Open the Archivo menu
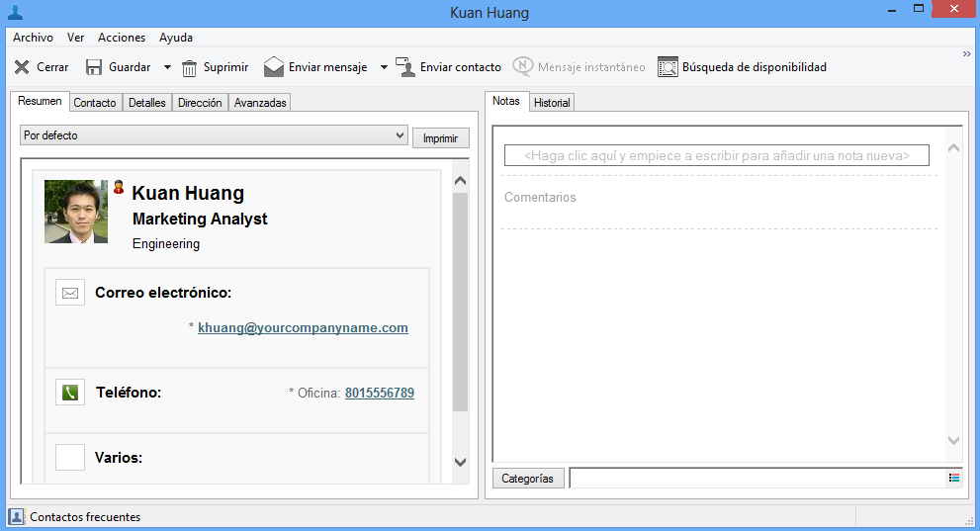The height and width of the screenshot is (531, 980). coord(33,38)
